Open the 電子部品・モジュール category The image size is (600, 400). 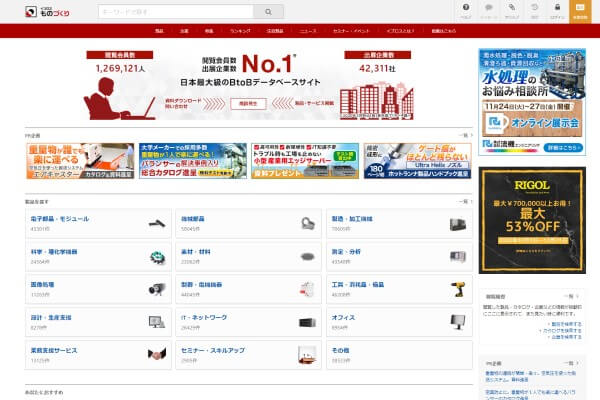pyautogui.click(x=60, y=219)
